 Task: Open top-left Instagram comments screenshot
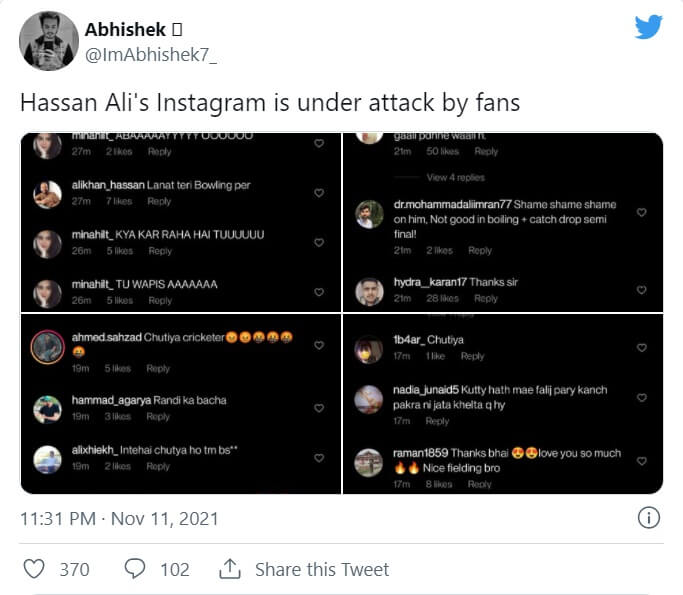point(180,221)
